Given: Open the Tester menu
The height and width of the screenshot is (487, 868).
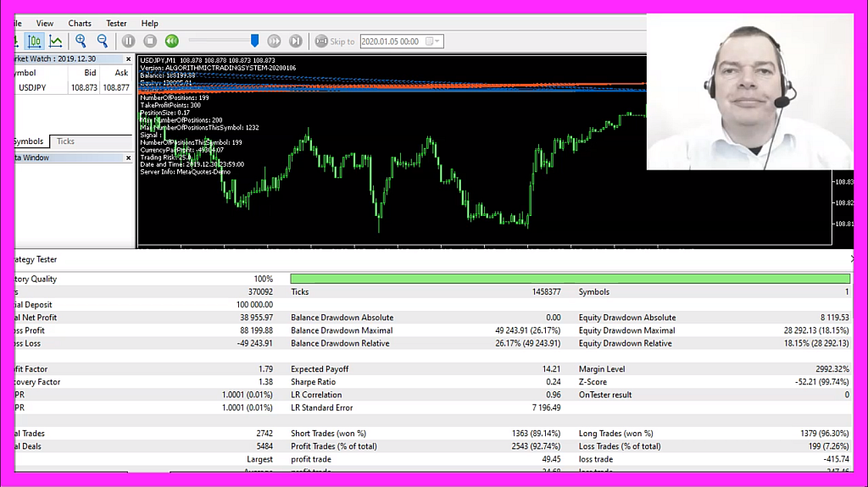Looking at the screenshot, I should point(116,23).
